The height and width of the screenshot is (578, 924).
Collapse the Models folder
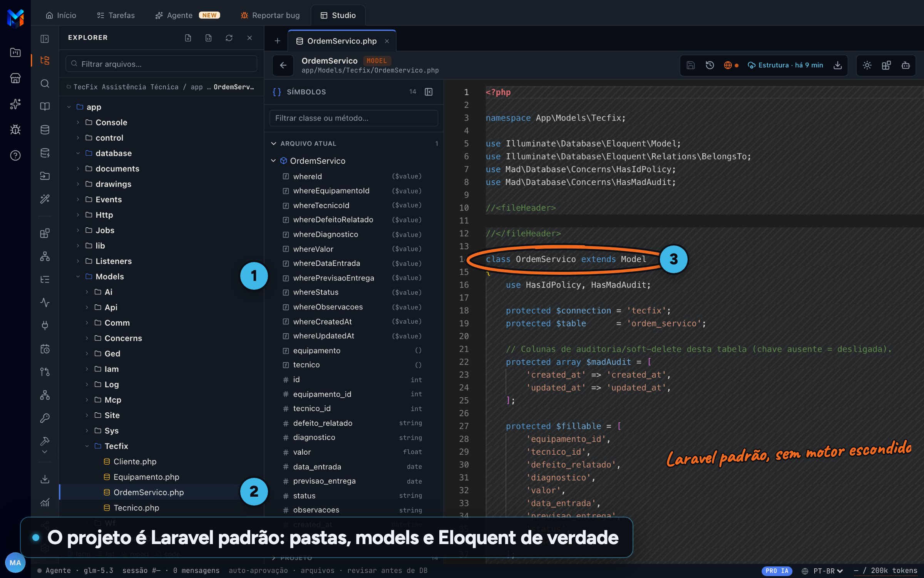[78, 276]
